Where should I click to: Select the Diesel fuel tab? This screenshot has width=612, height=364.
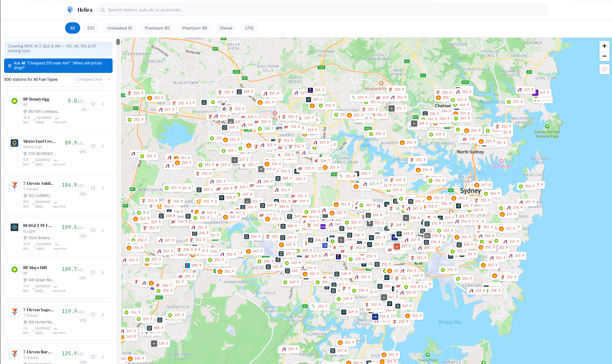(226, 28)
